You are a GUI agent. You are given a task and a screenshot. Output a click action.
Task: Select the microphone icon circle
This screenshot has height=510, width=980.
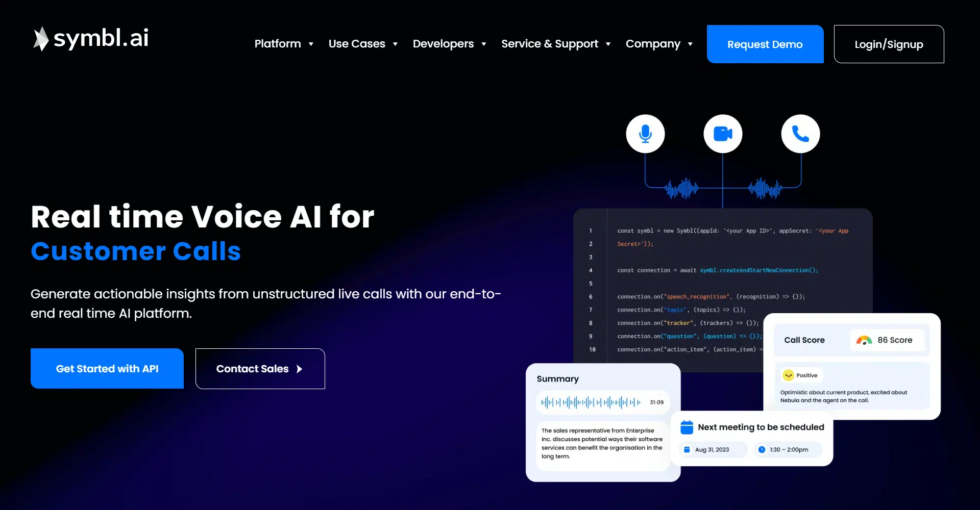point(645,134)
